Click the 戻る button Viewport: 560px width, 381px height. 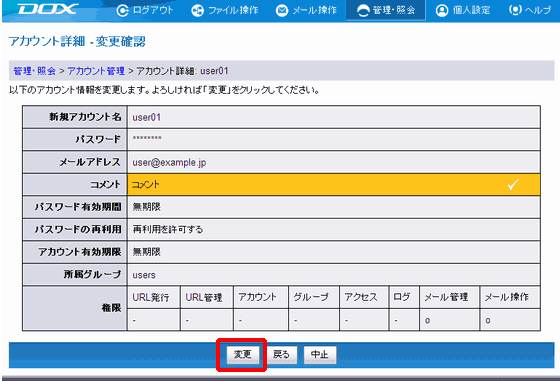point(281,355)
